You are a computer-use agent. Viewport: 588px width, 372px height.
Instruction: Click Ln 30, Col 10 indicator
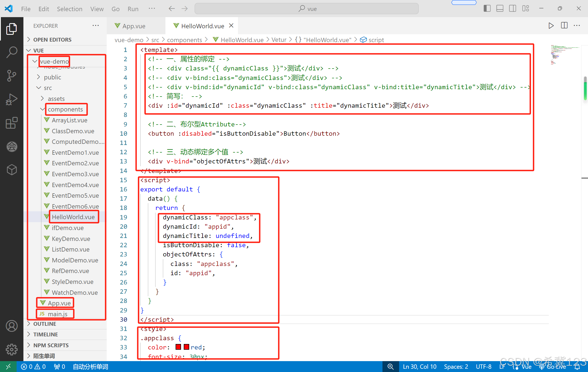tap(419, 367)
